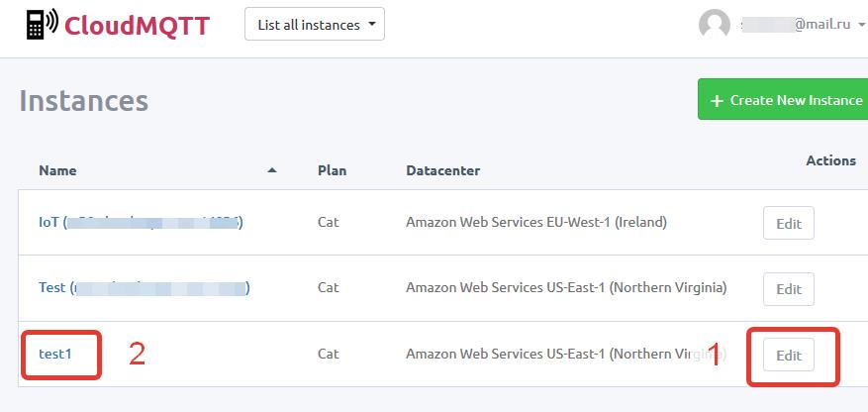
Task: Expand the account menu caret beside the email
Action: point(861,26)
